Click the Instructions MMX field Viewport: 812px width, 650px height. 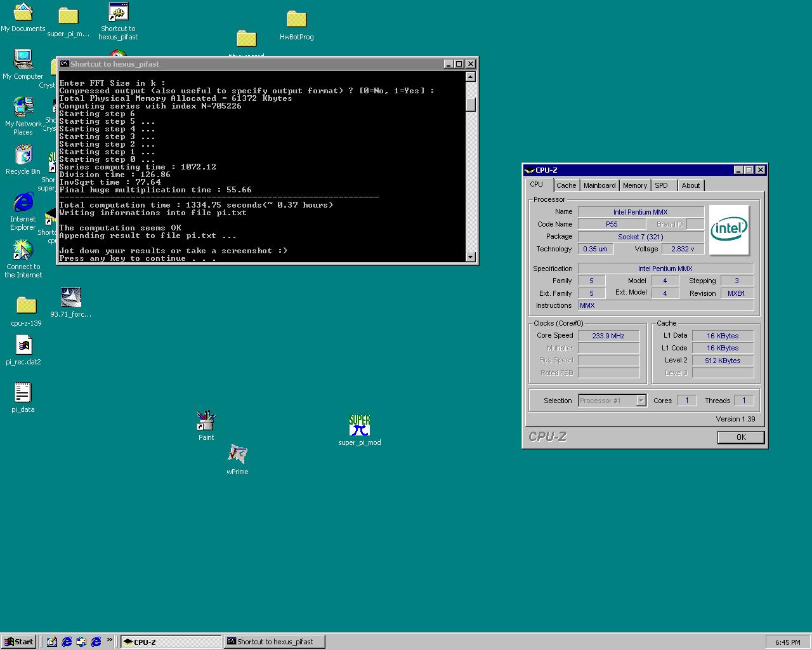pos(665,305)
